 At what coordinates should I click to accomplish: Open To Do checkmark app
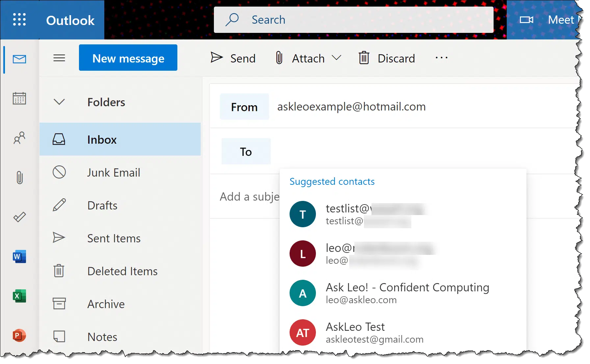pyautogui.click(x=19, y=217)
